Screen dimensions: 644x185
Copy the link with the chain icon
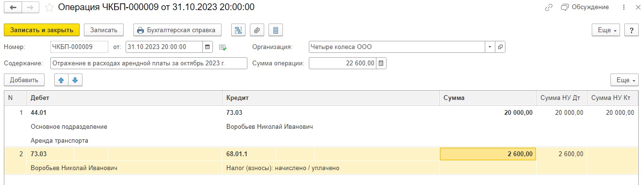click(x=549, y=7)
